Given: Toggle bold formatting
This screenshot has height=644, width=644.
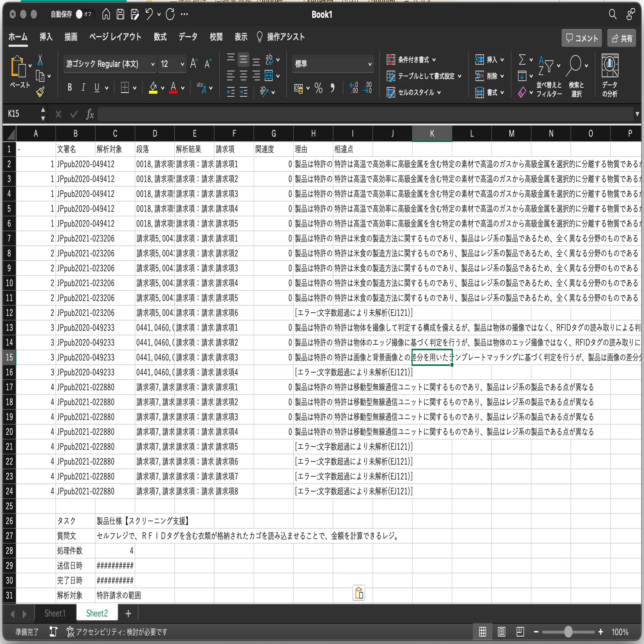Looking at the screenshot, I should pyautogui.click(x=70, y=88).
